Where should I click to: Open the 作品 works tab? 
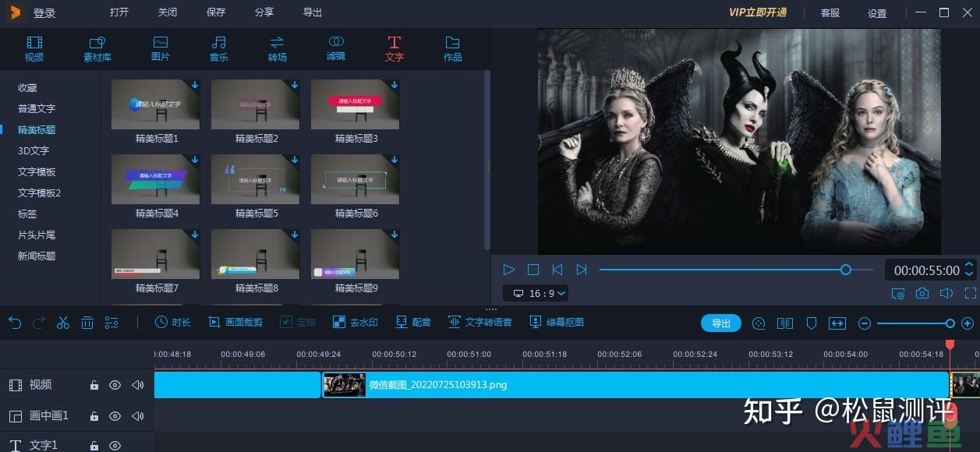[453, 48]
